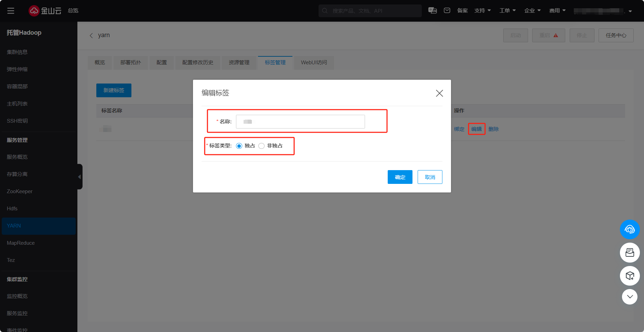Switch language with the translate icon
Image resolution: width=644 pixels, height=332 pixels.
[432, 11]
